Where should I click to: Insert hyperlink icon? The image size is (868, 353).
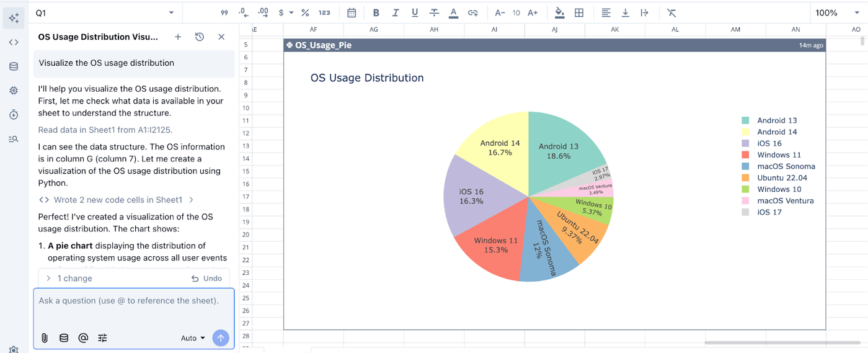(473, 12)
